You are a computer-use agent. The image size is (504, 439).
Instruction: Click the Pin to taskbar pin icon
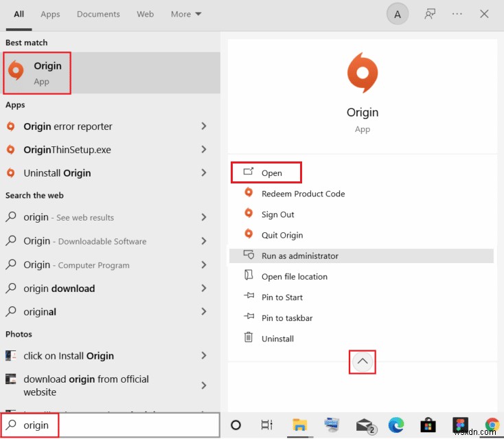click(x=249, y=317)
